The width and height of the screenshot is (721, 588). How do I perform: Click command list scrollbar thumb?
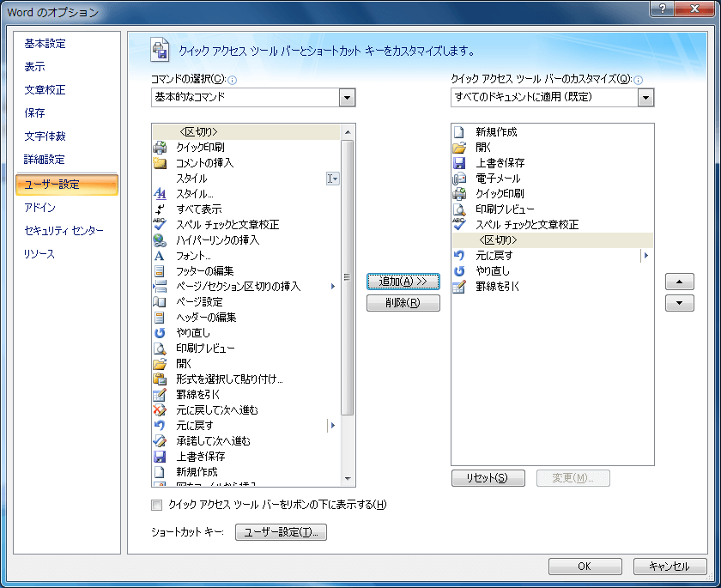click(x=348, y=277)
